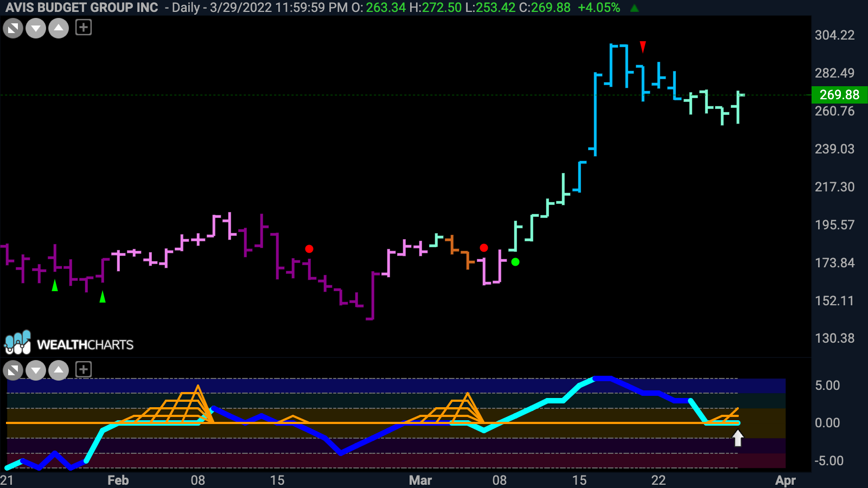Click the oscillator panel plus icon
This screenshot has width=868, height=488.
pyautogui.click(x=84, y=370)
